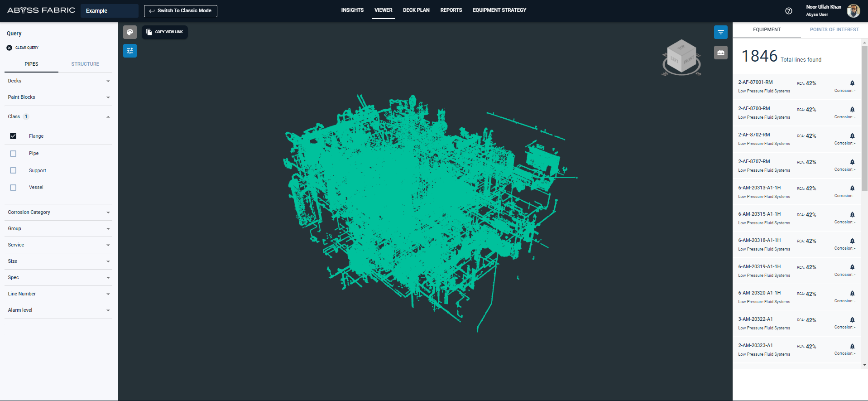Open the blue filter icon button
Image resolution: width=868 pixels, height=401 pixels.
coord(720,32)
